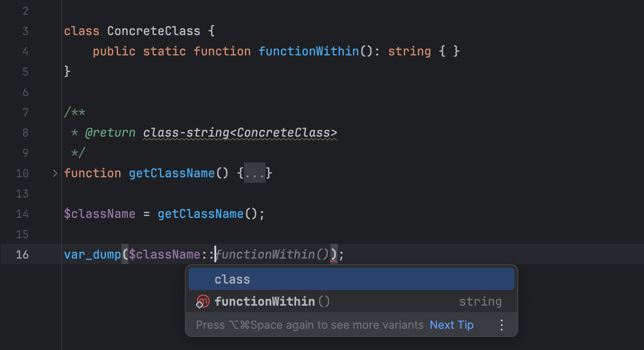Click line number 16 in the gutter
The image size is (644, 350).
22,254
